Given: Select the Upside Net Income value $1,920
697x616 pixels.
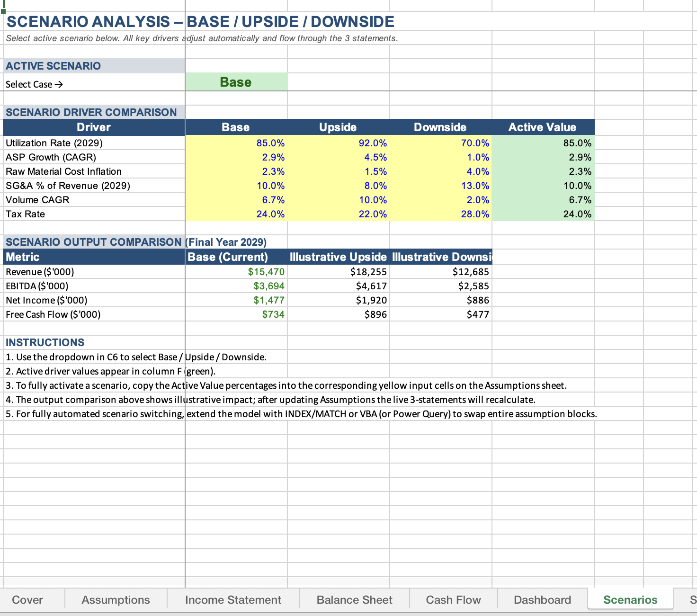Looking at the screenshot, I should click(339, 300).
